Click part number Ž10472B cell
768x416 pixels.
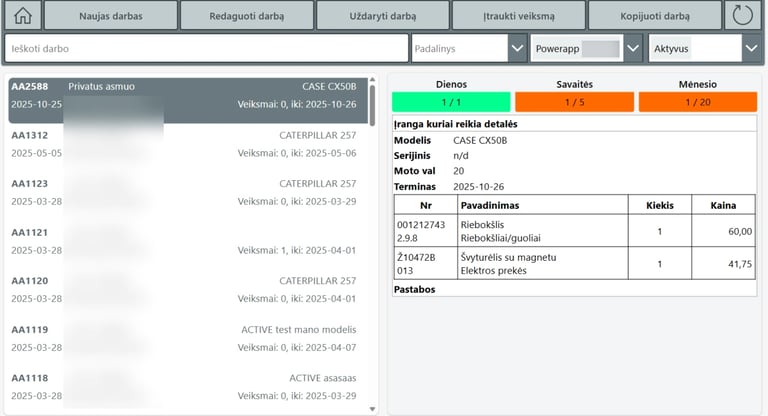[x=426, y=264]
